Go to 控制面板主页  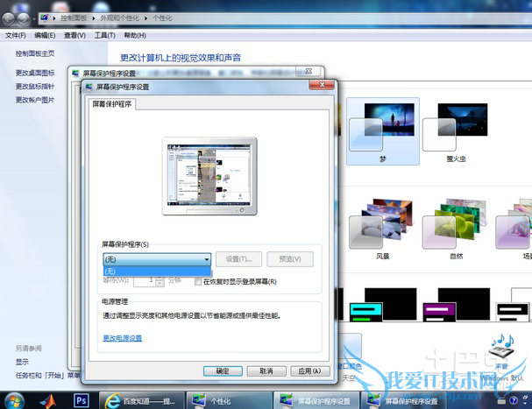point(35,53)
